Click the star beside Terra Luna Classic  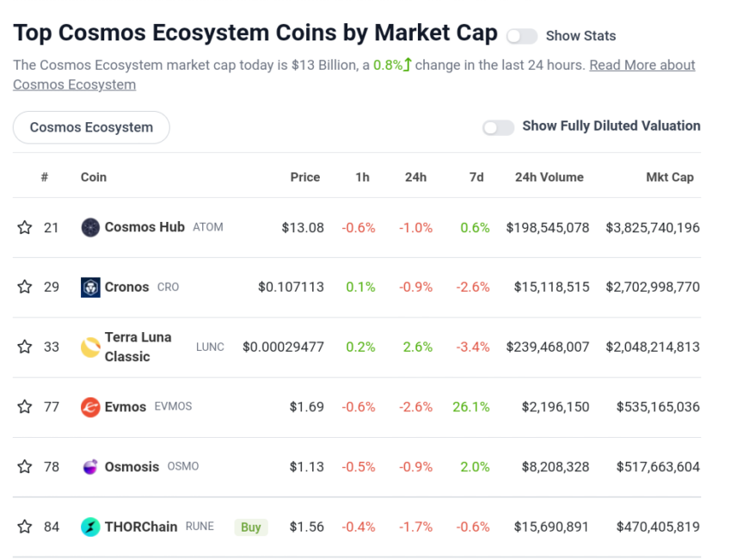point(25,348)
